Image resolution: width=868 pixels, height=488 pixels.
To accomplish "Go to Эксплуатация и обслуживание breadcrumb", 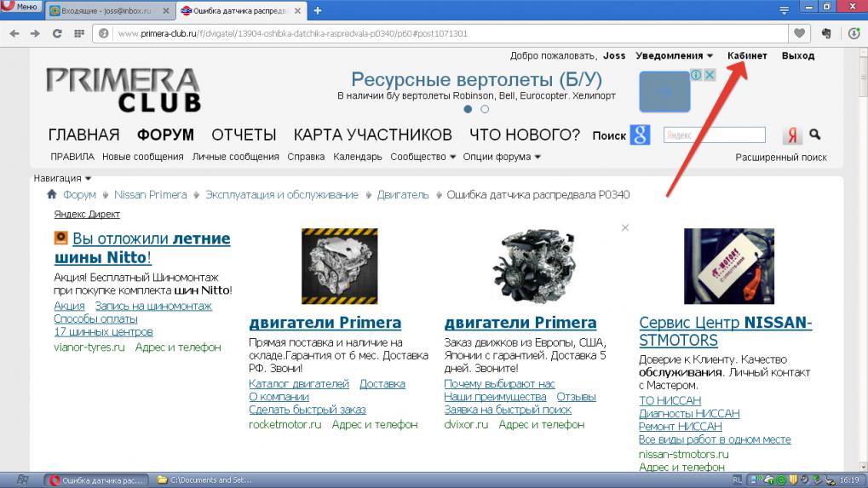I will click(282, 195).
